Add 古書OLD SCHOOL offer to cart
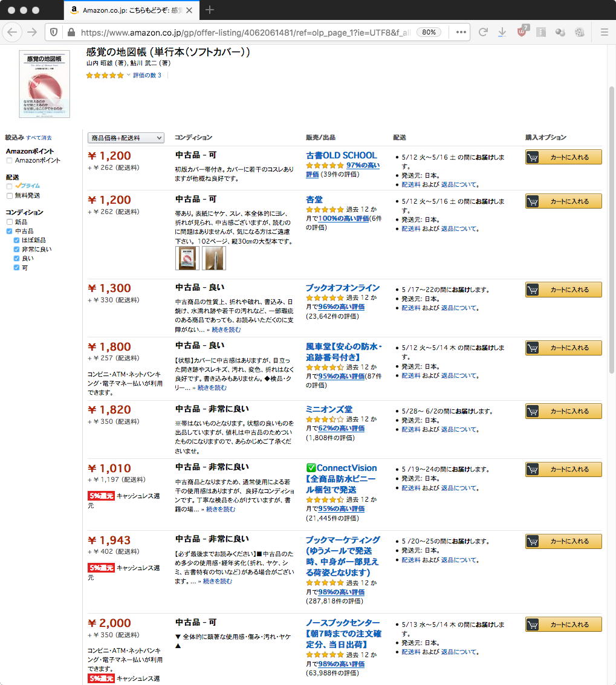Viewport: 616px width, 685px height. (563, 157)
